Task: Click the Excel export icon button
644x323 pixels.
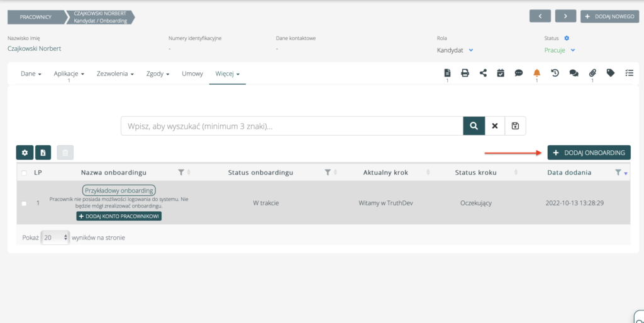Action: point(43,152)
